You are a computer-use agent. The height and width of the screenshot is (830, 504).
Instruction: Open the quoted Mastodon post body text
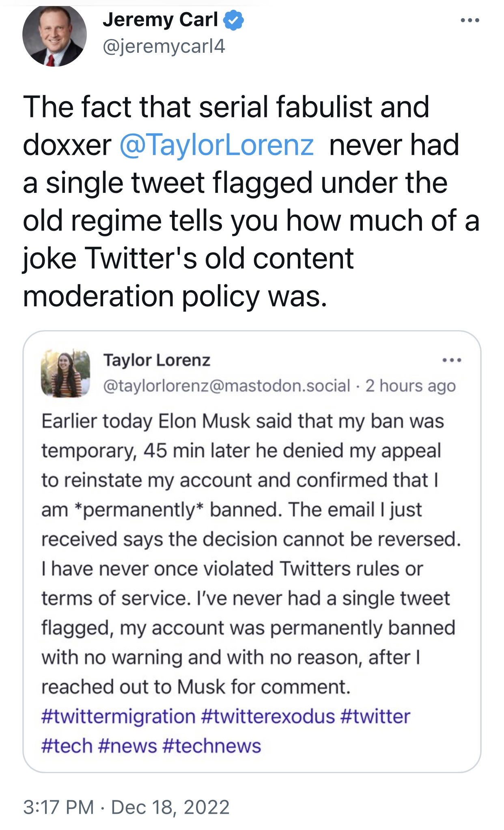coord(251,554)
